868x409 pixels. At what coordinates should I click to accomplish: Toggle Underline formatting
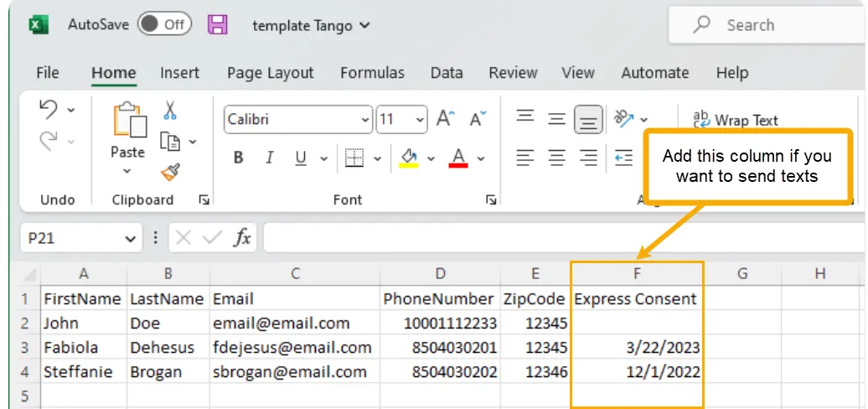301,158
